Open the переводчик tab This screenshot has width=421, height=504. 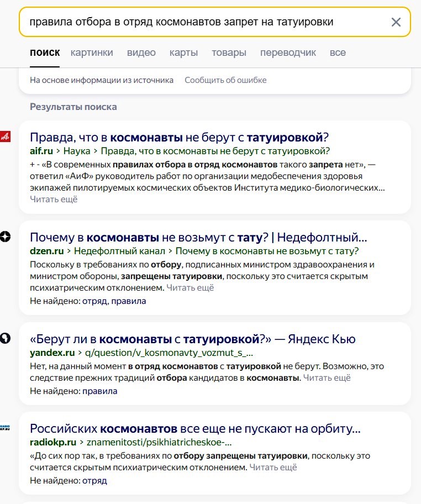(x=288, y=53)
